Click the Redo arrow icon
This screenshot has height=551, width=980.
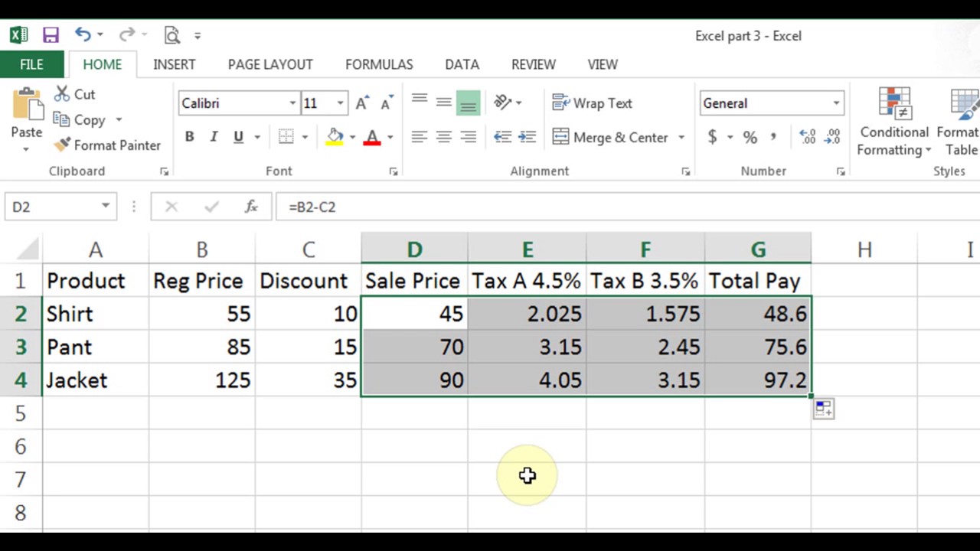(x=126, y=34)
